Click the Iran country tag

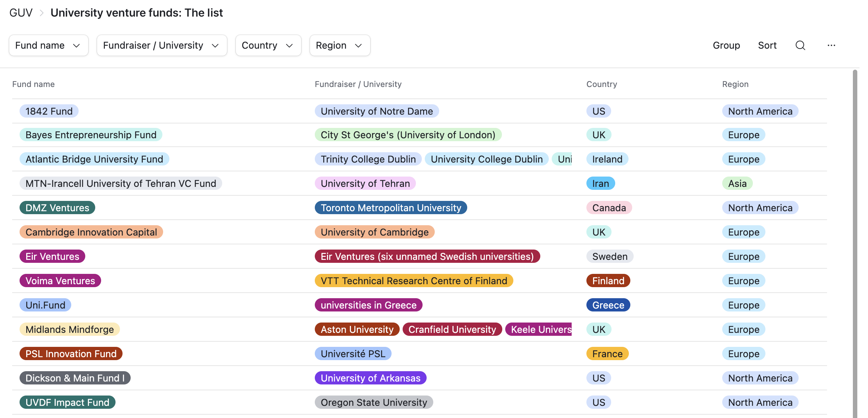pyautogui.click(x=600, y=183)
